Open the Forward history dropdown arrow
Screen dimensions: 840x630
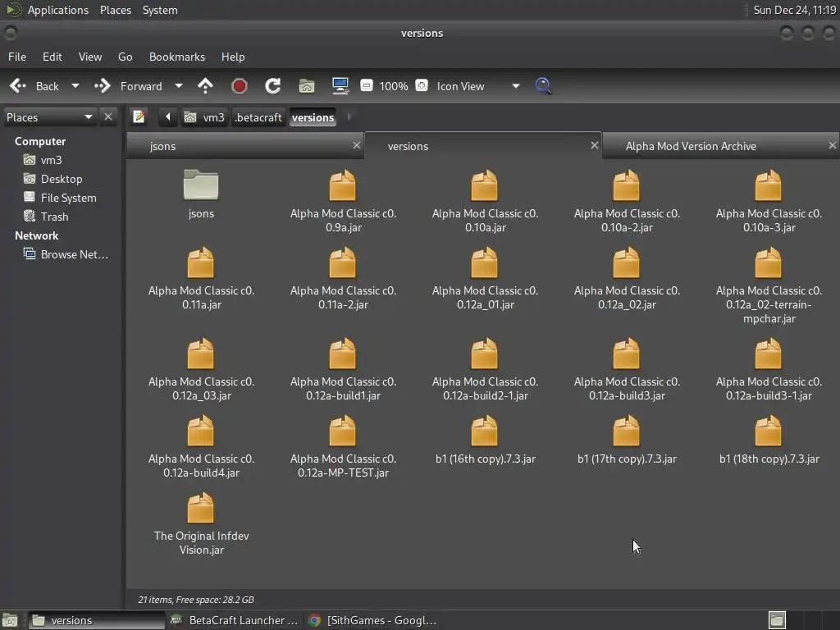coord(179,85)
